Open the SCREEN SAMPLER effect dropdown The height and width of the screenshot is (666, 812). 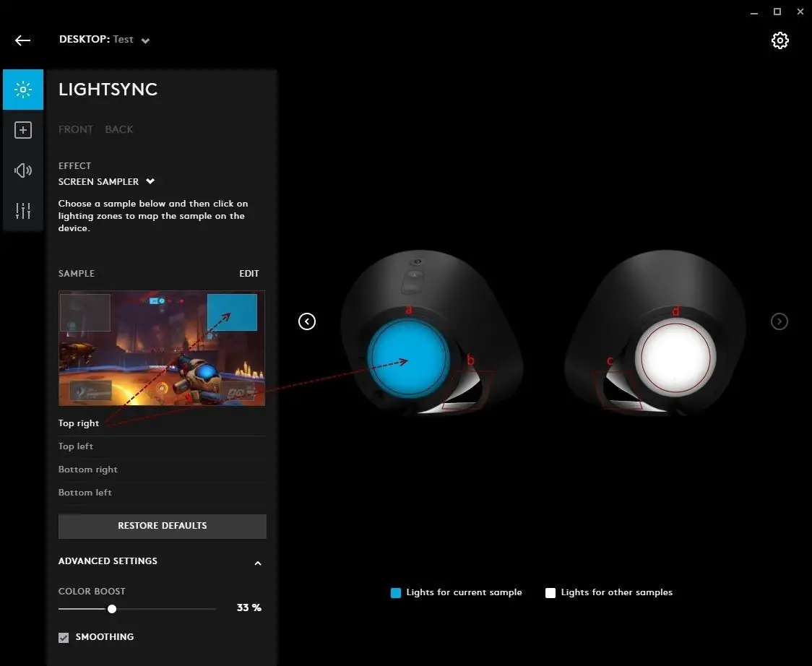click(107, 182)
